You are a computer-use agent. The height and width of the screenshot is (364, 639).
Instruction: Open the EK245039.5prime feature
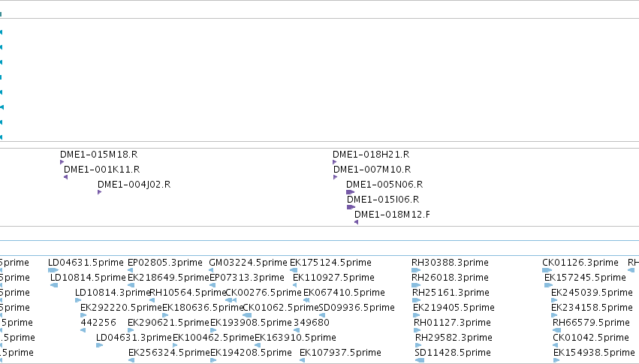[x=592, y=293]
